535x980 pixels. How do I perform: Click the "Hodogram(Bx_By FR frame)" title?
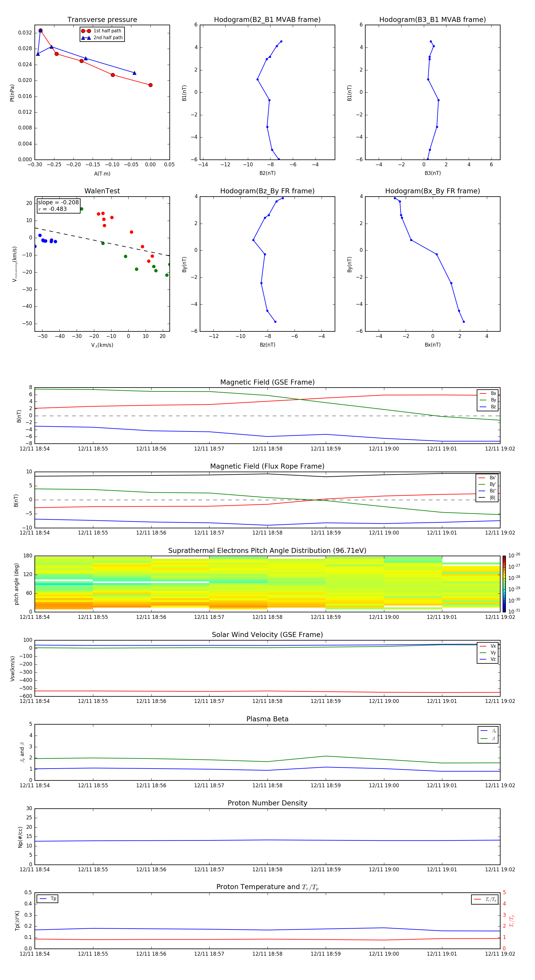click(432, 191)
